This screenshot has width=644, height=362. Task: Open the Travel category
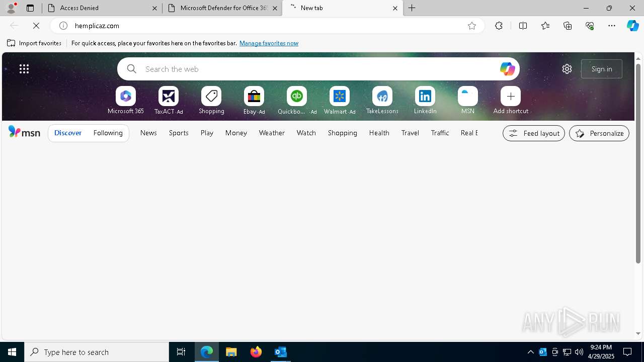pos(410,133)
